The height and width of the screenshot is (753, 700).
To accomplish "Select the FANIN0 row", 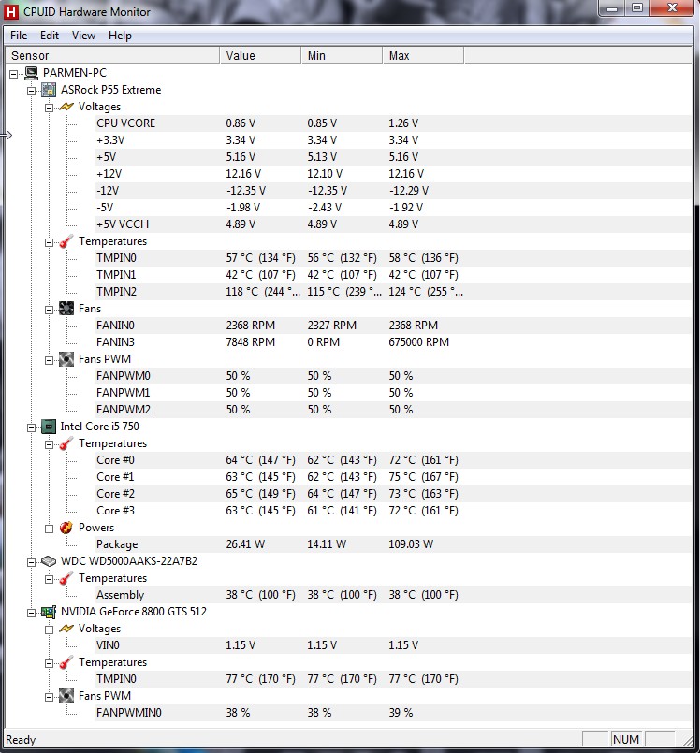I will click(393, 326).
